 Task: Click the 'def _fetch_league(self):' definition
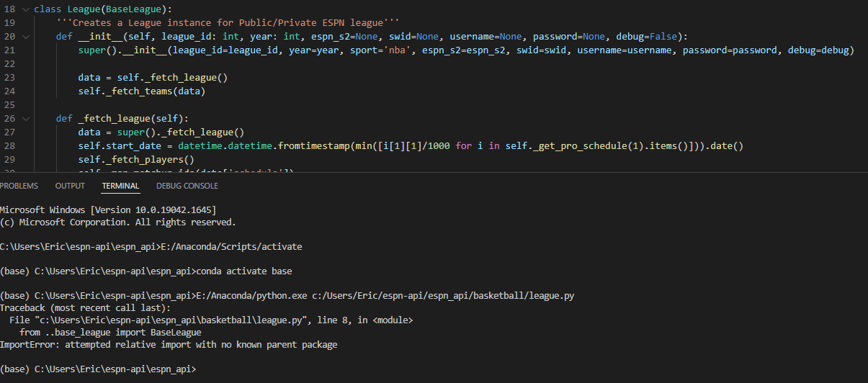point(122,119)
